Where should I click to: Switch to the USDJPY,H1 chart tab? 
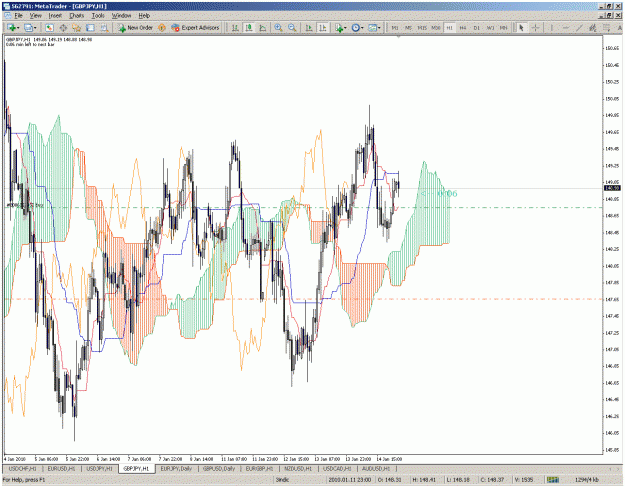pyautogui.click(x=99, y=469)
